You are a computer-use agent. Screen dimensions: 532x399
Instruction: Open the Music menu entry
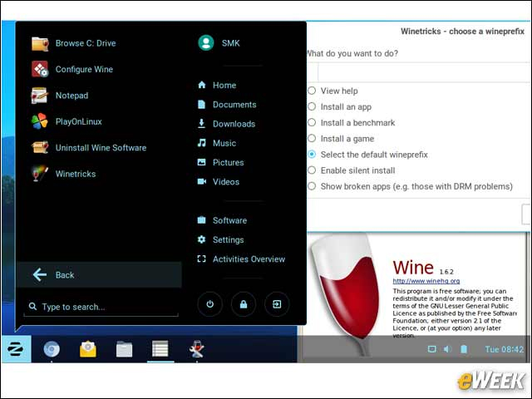tap(224, 143)
